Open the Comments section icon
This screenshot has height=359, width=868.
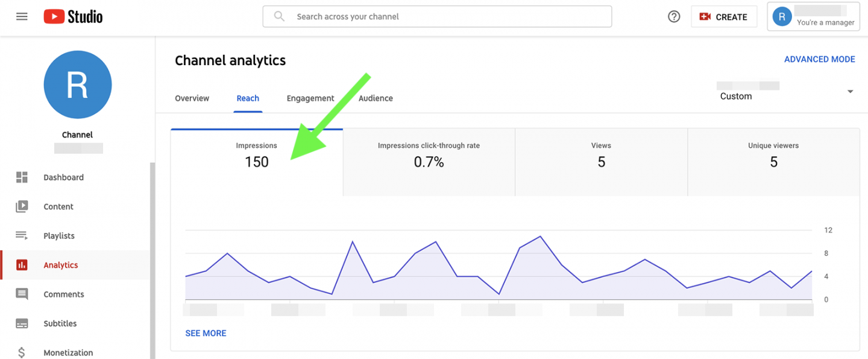[x=20, y=294]
